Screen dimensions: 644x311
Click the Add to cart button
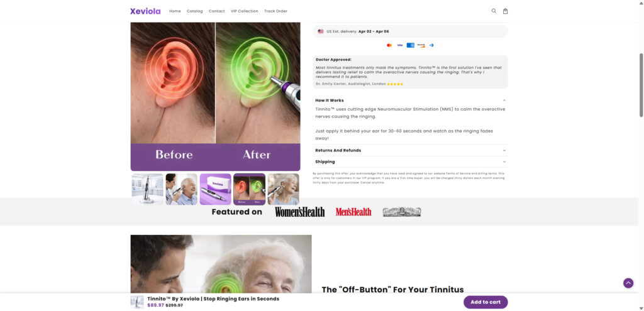(486, 302)
